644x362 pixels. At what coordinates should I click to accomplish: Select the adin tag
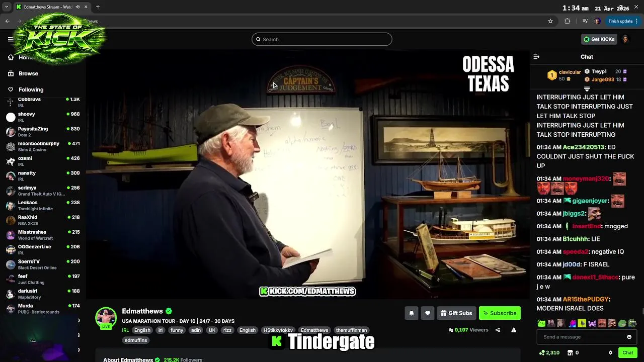click(x=196, y=330)
